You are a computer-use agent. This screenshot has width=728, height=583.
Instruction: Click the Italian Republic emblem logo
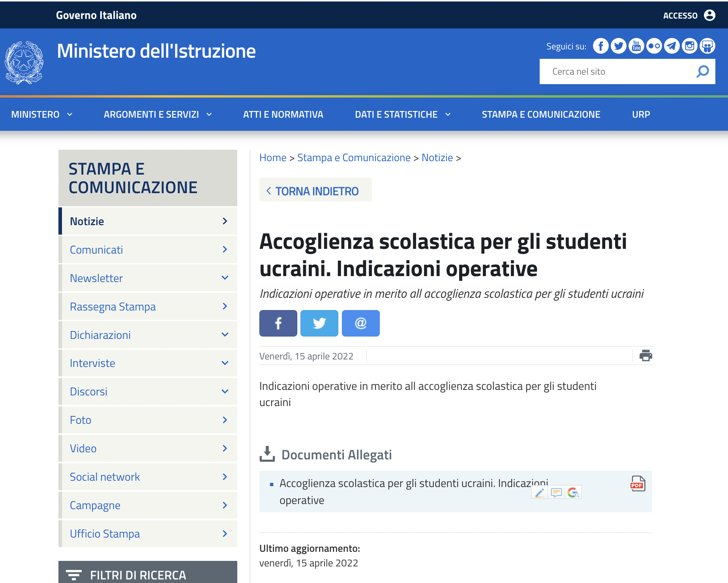24,63
